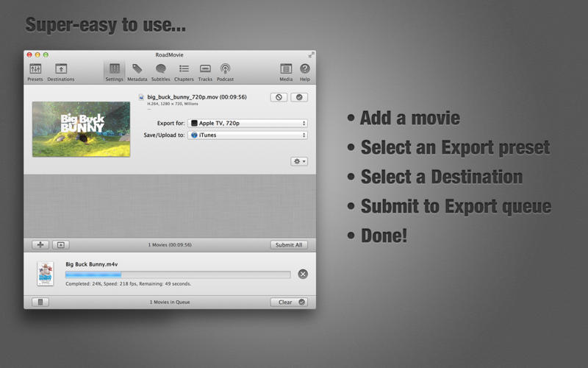Click the 'H.264, 1280 × 720, Millions' info text
The image size is (588, 368).
click(x=173, y=104)
